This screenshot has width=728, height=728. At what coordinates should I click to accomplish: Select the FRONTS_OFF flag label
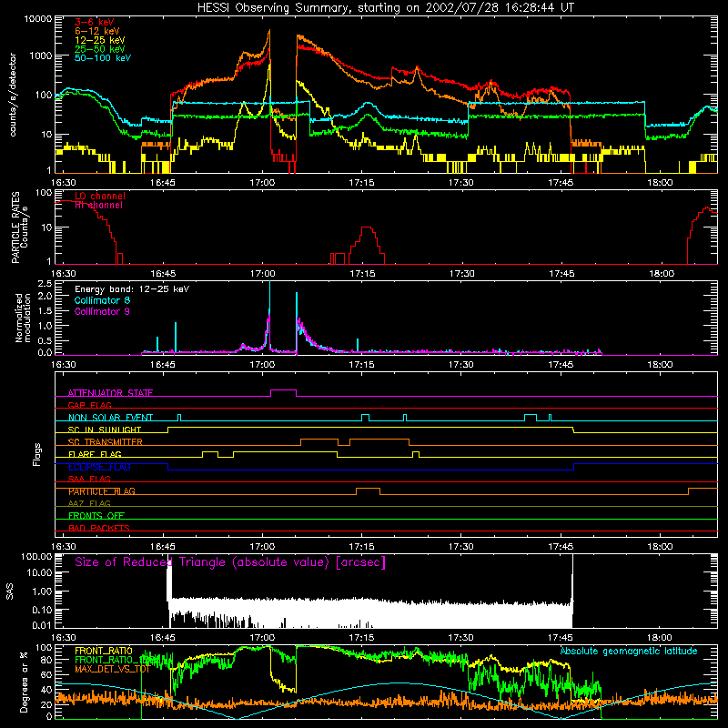pos(96,516)
